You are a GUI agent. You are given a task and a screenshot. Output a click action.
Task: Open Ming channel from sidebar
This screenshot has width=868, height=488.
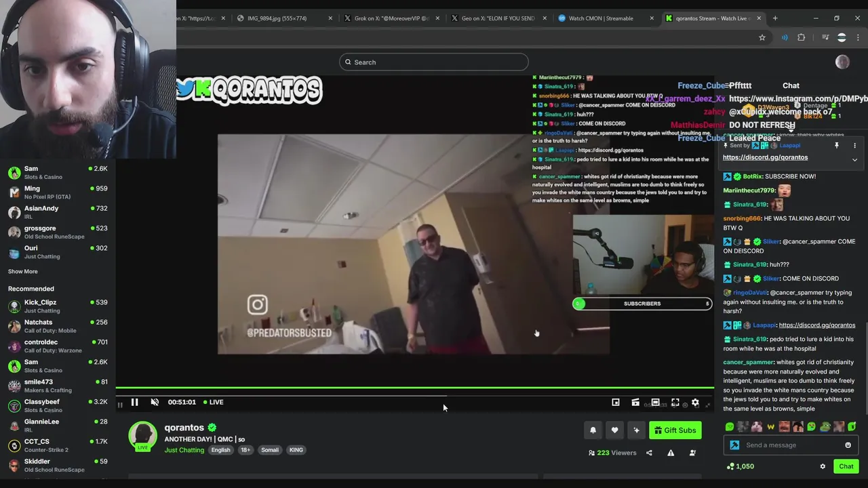point(58,192)
